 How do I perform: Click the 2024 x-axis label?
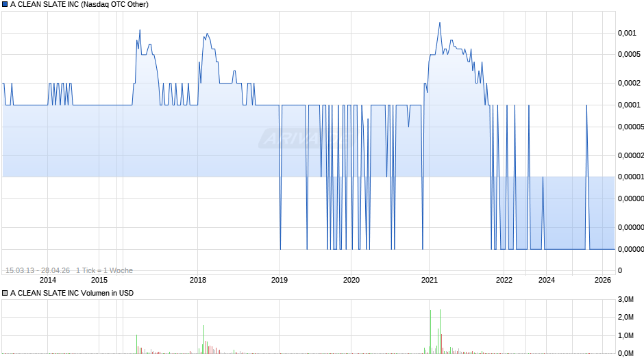pos(546,280)
